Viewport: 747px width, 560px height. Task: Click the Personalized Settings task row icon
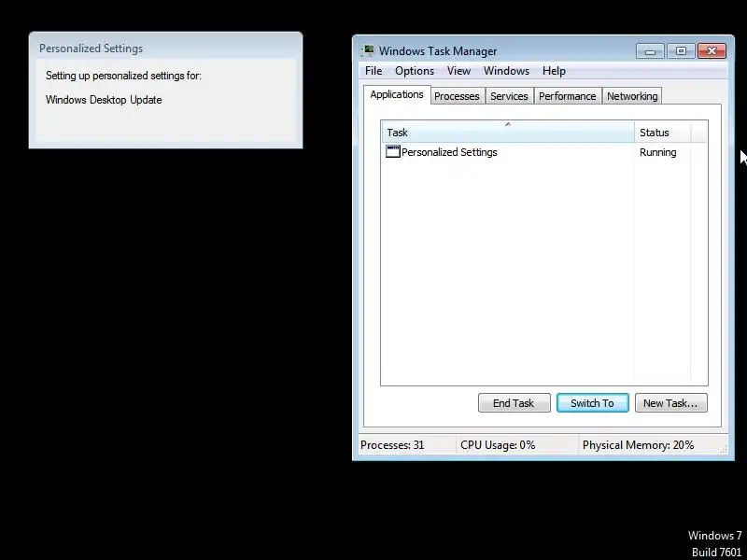tap(392, 152)
